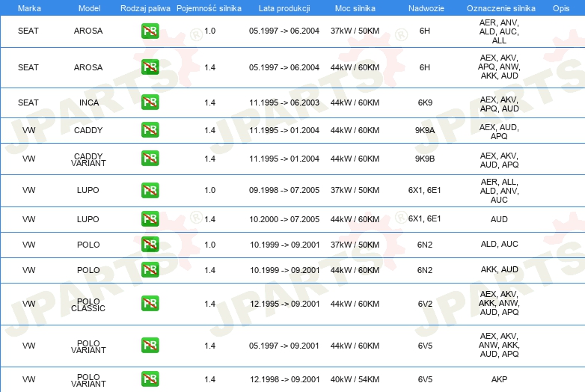The width and height of the screenshot is (585, 392).
Task: Click the fuel icon for SEAT AROSA 1.4
Action: point(150,67)
